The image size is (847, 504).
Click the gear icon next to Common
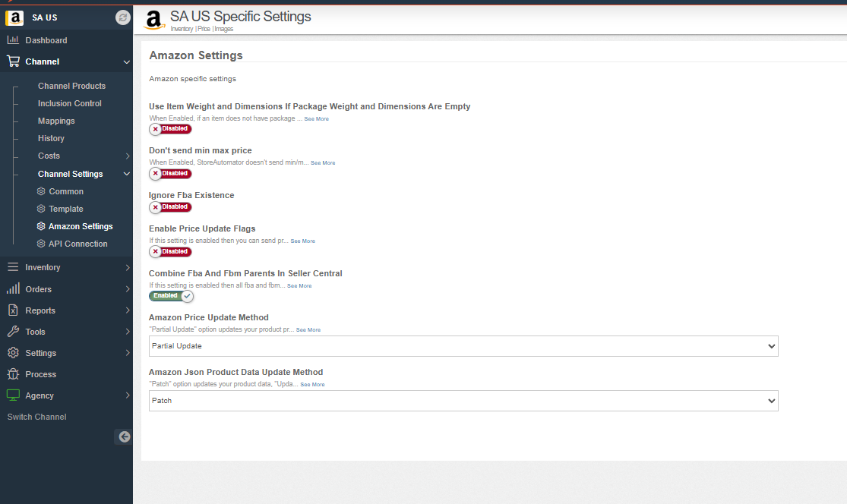coord(41,191)
